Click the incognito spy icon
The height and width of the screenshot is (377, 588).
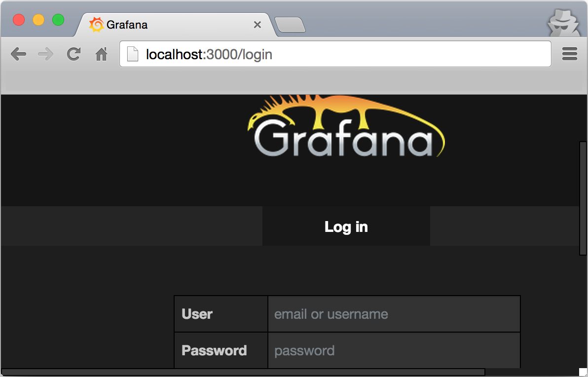pyautogui.click(x=563, y=23)
